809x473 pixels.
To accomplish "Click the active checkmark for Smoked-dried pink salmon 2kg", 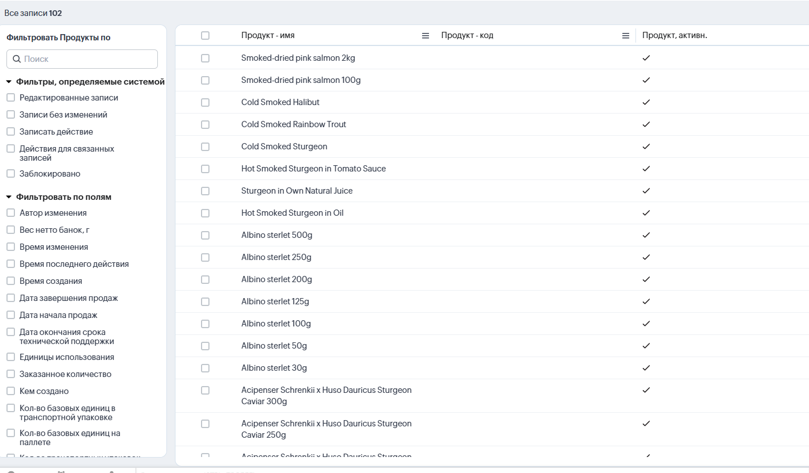I will point(646,58).
